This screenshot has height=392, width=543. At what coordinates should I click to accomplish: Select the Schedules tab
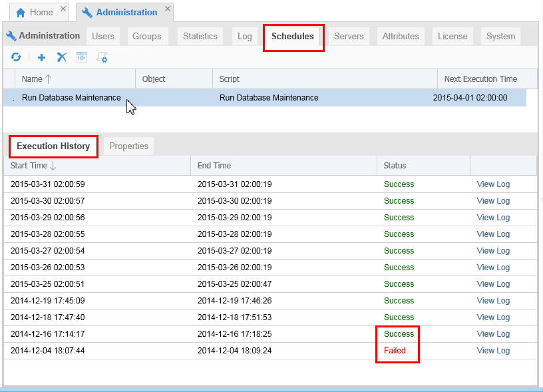293,36
